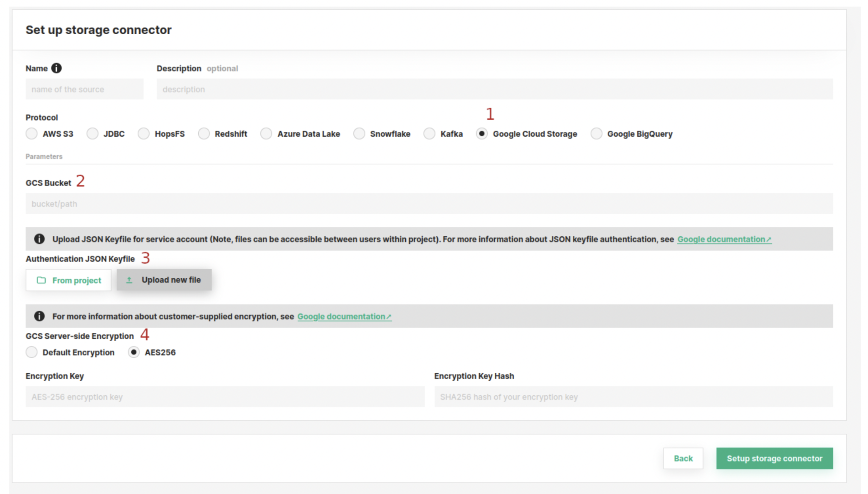Choose Azure Data Lake protocol
868x494 pixels.
coord(266,134)
